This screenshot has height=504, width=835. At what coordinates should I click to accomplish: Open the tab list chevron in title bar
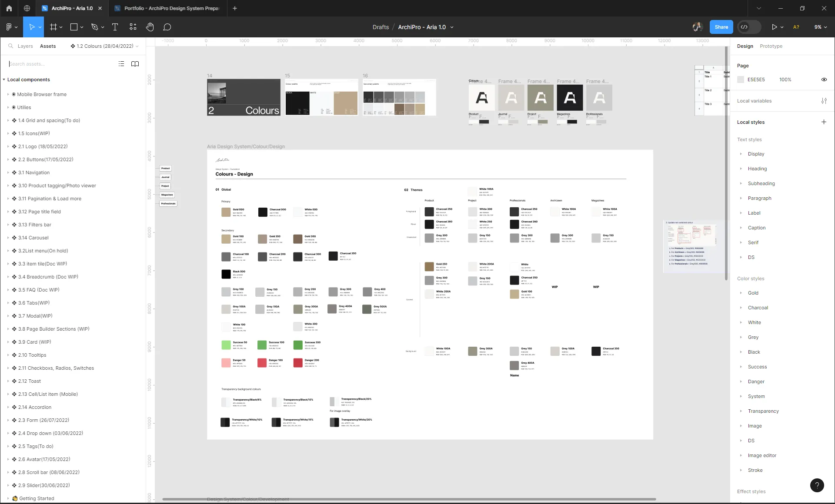pos(759,8)
